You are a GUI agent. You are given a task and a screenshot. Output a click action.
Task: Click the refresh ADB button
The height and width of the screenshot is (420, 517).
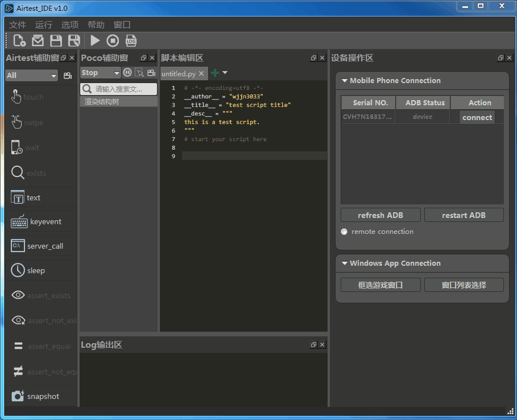coord(380,215)
